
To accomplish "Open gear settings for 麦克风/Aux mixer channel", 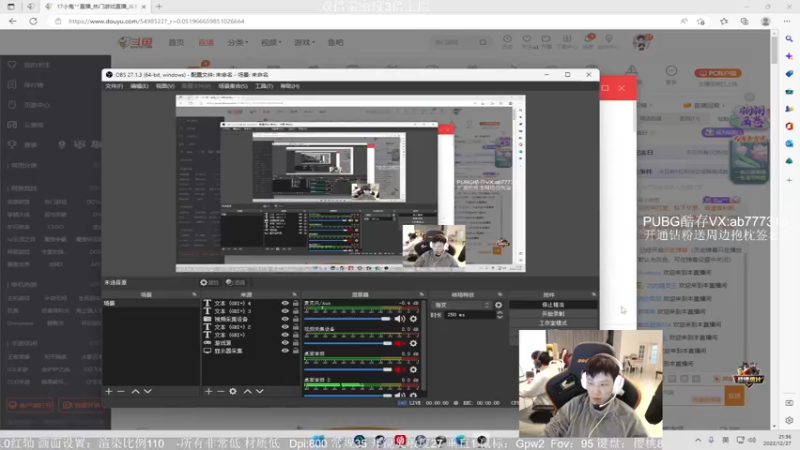I will tap(413, 319).
